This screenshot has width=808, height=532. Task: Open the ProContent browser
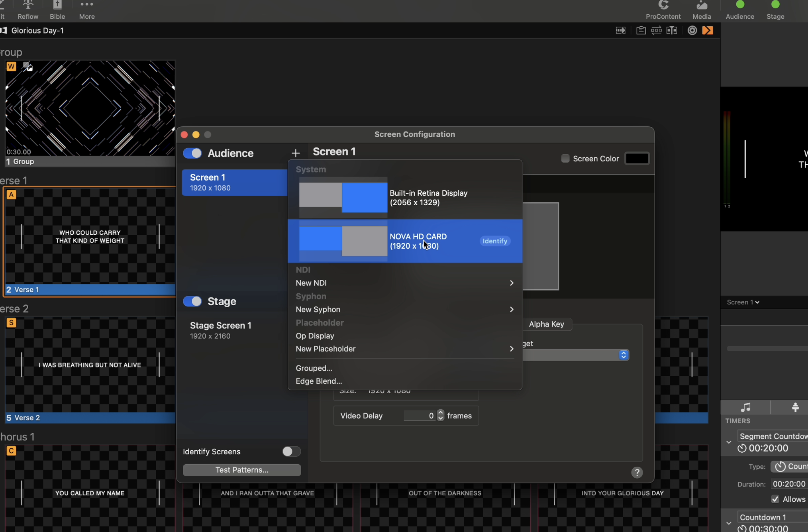click(663, 10)
